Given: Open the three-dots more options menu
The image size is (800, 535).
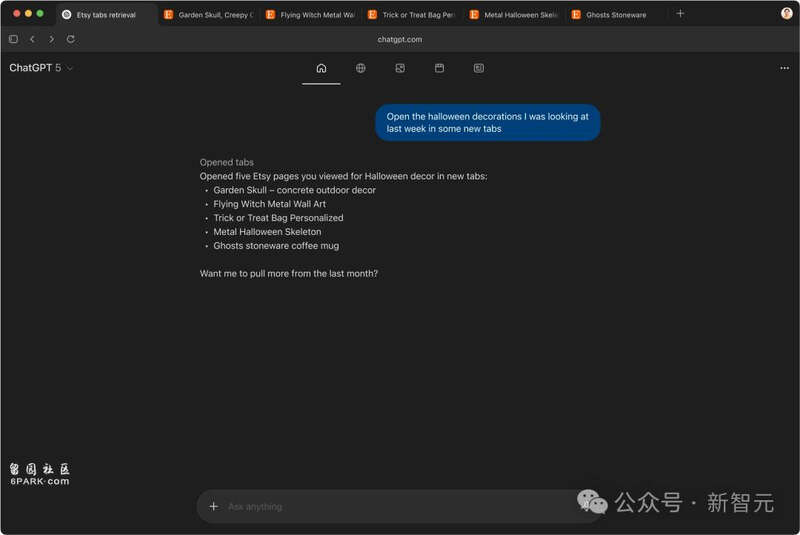Looking at the screenshot, I should click(x=784, y=68).
